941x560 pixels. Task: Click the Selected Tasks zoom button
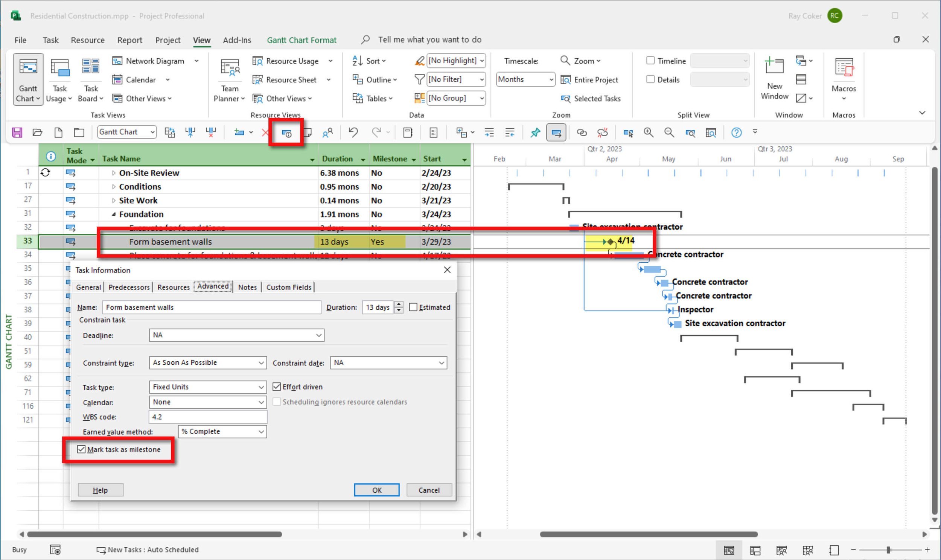(591, 99)
